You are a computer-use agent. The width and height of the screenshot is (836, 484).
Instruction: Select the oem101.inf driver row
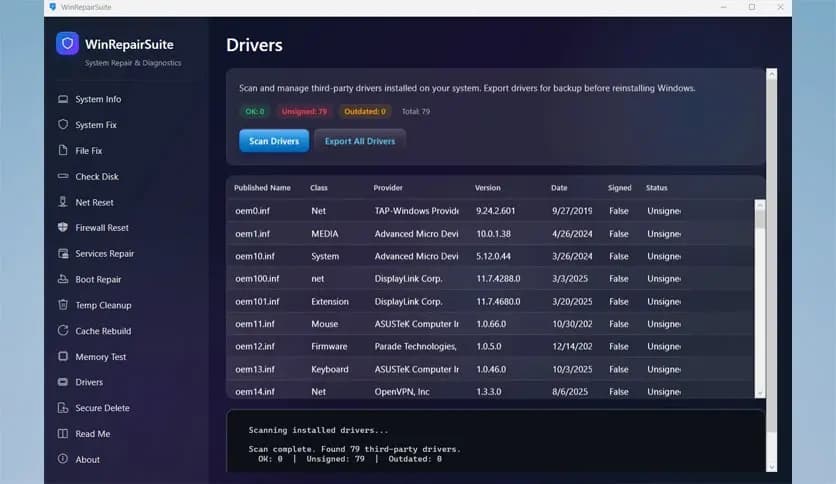(490, 301)
